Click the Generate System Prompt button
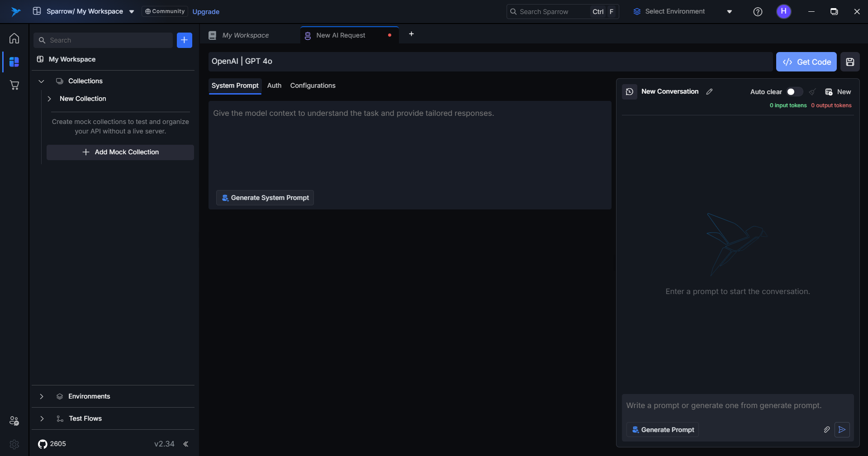 point(265,198)
